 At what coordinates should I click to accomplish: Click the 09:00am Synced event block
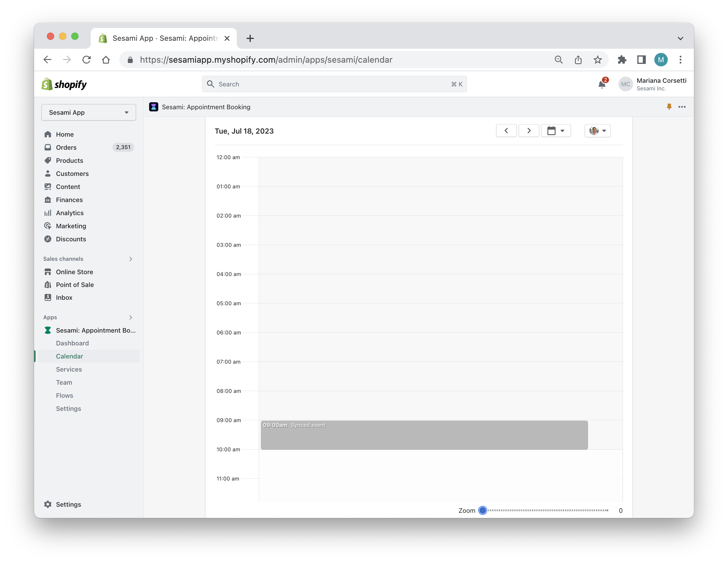(x=424, y=435)
